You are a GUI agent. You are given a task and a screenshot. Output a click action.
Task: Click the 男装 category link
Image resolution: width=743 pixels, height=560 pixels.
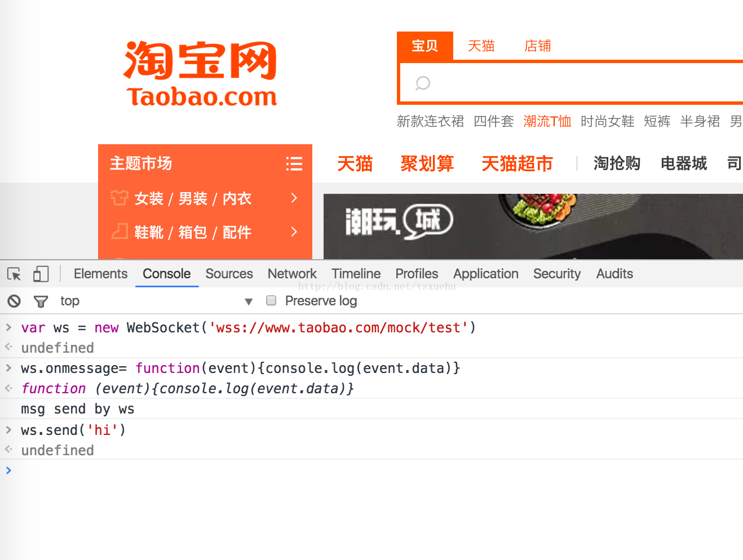click(x=193, y=198)
